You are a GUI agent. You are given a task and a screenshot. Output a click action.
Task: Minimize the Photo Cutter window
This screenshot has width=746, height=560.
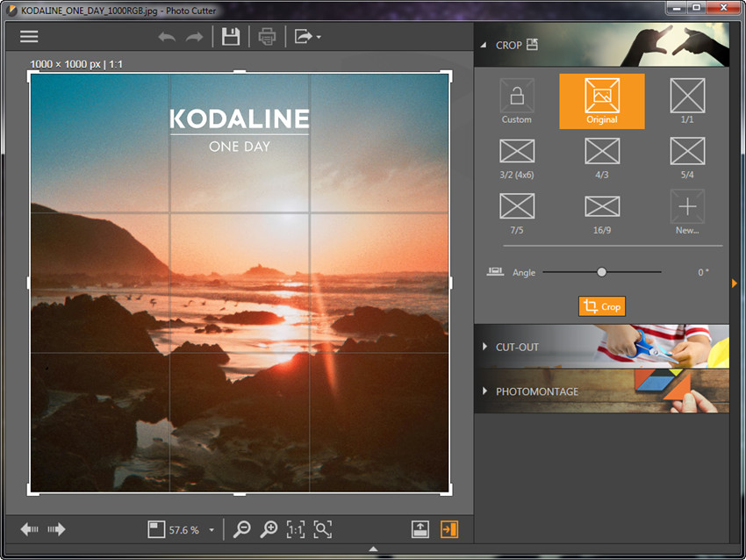coord(676,8)
